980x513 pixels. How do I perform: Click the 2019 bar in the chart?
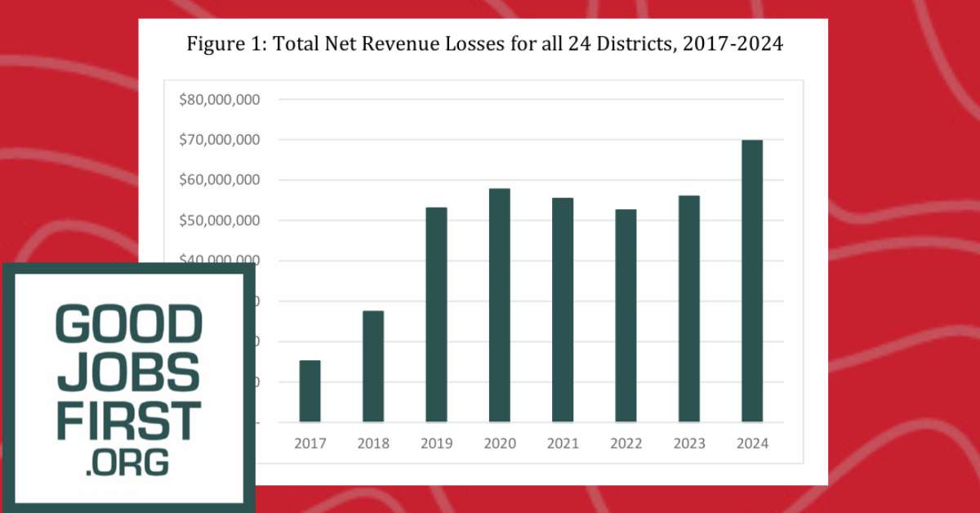(x=436, y=314)
